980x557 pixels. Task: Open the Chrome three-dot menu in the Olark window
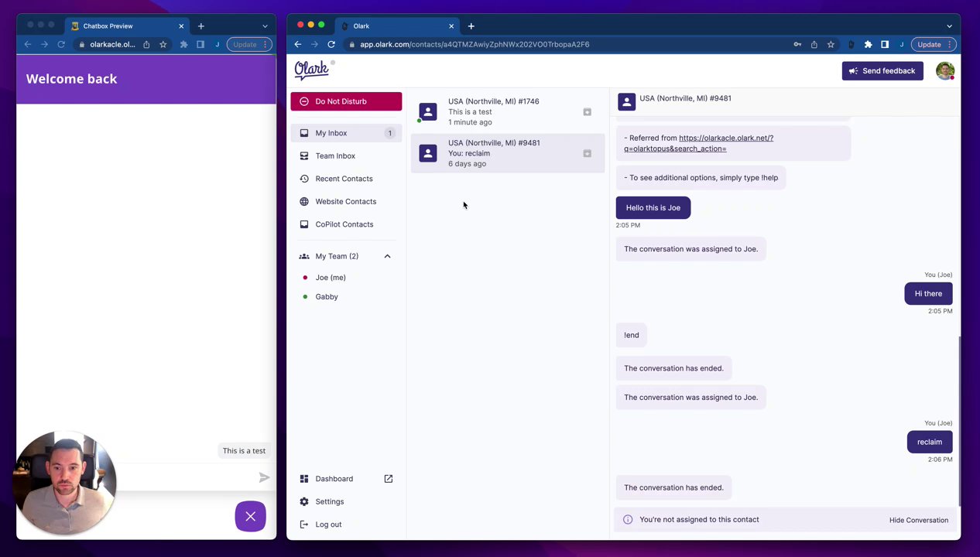[x=950, y=44]
